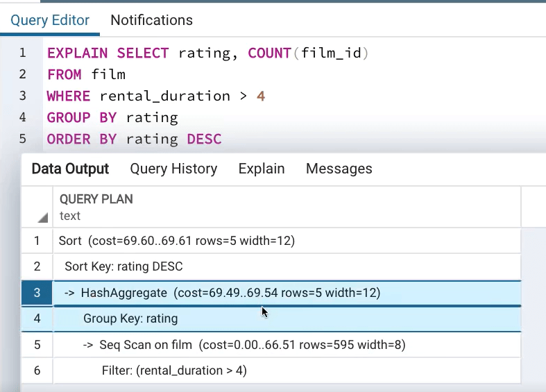Click the QUERY PLAN column header
This screenshot has width=546, height=392.
point(287,207)
